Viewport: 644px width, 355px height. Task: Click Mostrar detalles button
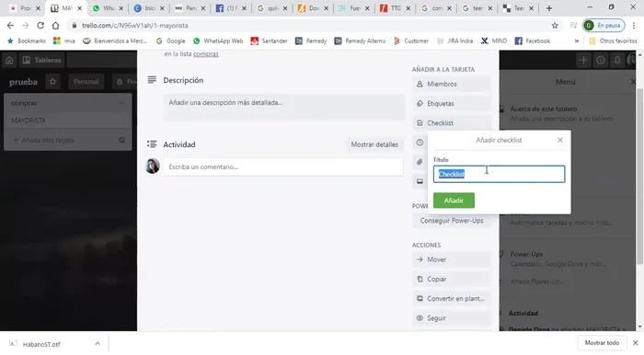374,144
